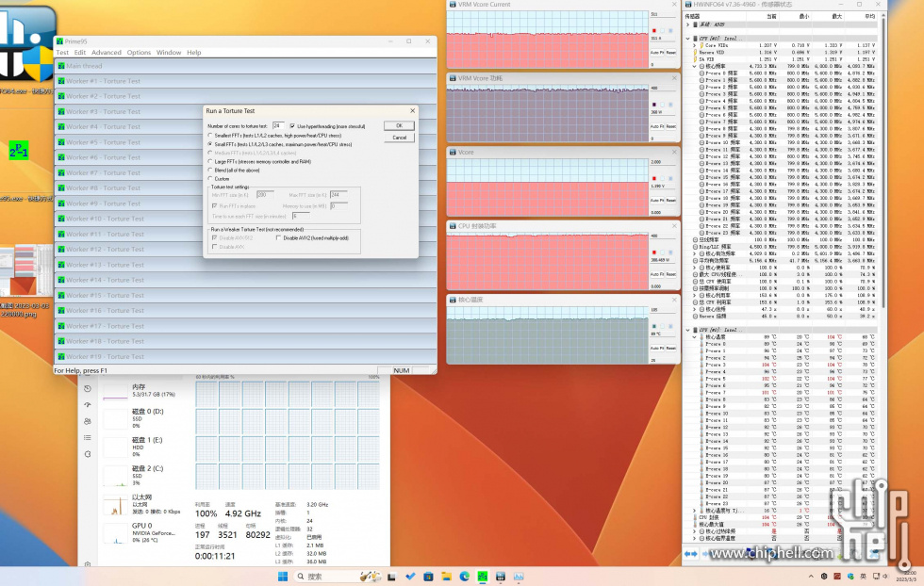This screenshot has width=924, height=586.
Task: Open Task Manager App history sidebar icon
Action: [x=88, y=389]
